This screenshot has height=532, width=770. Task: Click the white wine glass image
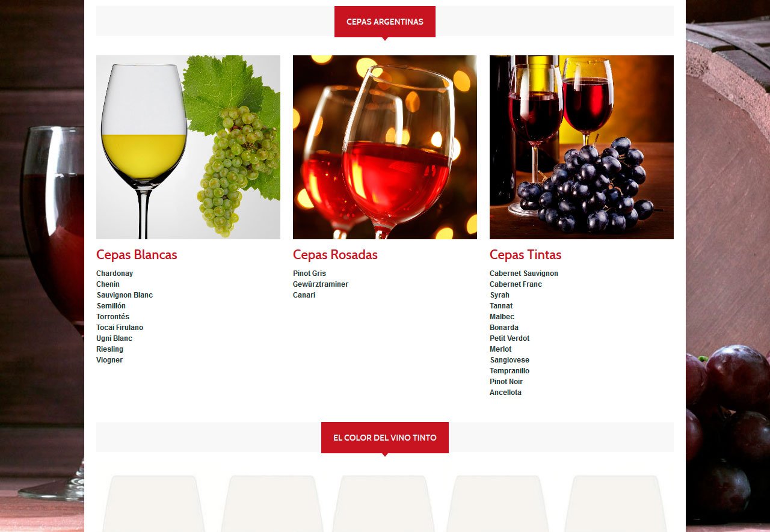(x=188, y=147)
